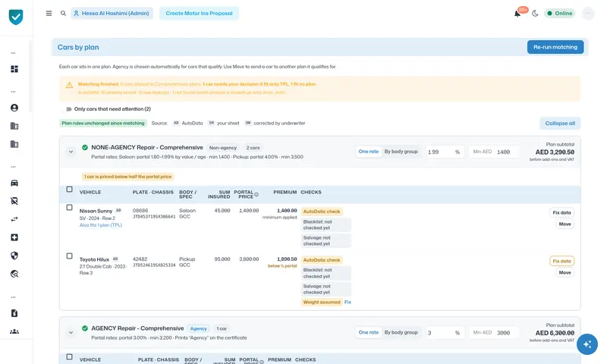Click Re-run matching button
Image resolution: width=607 pixels, height=364 pixels.
[555, 47]
